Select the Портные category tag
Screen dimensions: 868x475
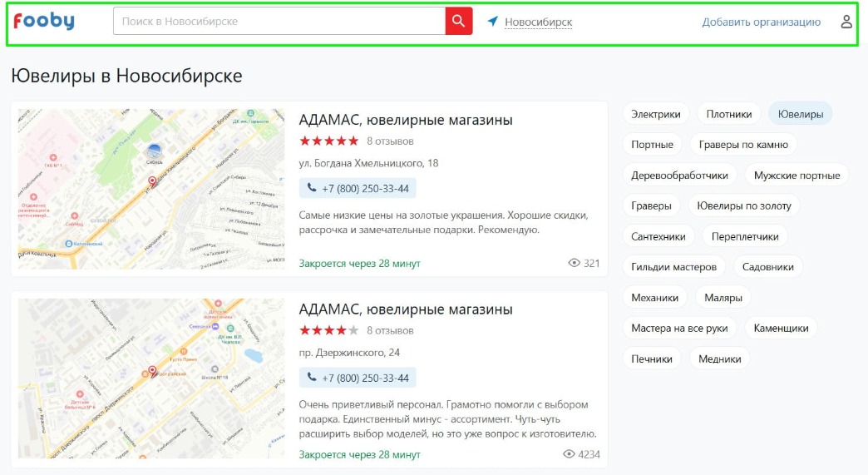652,145
